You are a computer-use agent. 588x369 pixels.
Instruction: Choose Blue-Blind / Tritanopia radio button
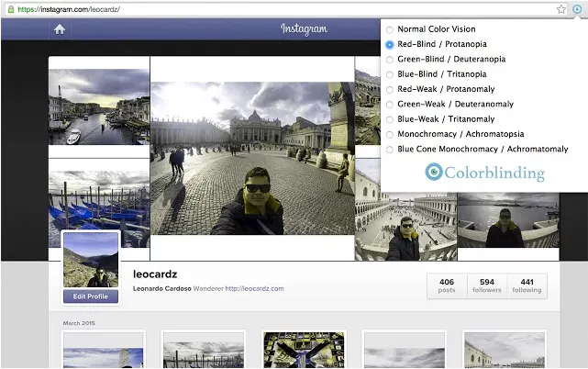pyautogui.click(x=390, y=74)
